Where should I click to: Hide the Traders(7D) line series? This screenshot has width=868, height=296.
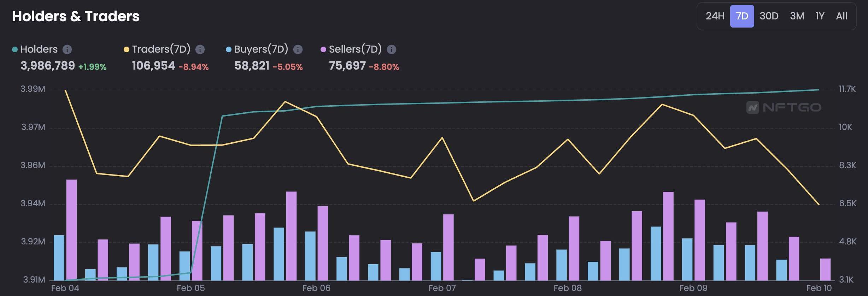(x=161, y=49)
